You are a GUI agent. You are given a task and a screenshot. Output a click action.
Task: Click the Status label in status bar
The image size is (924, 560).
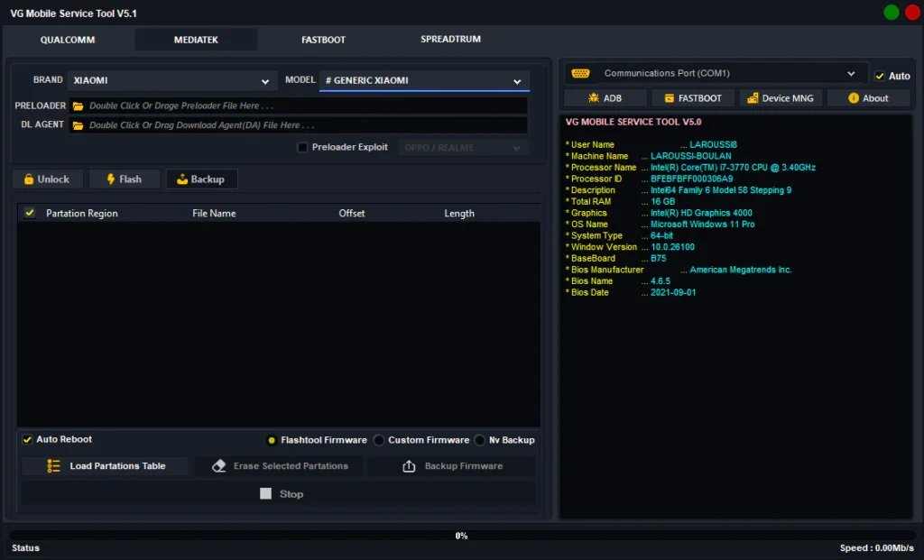25,548
